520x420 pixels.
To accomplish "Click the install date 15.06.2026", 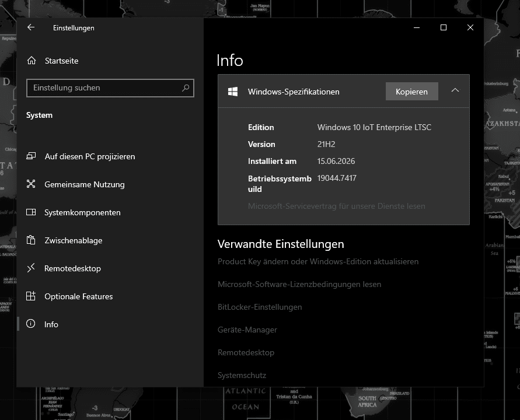I will click(x=336, y=161).
